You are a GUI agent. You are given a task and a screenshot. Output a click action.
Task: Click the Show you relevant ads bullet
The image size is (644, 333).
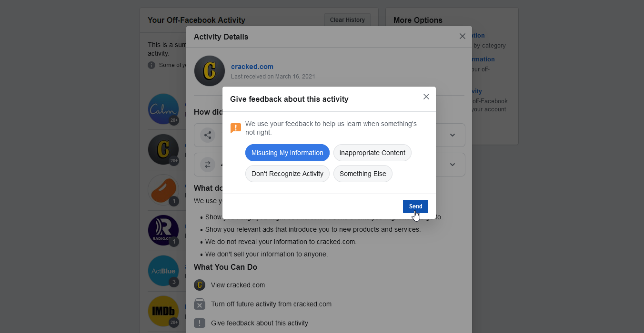coord(313,229)
